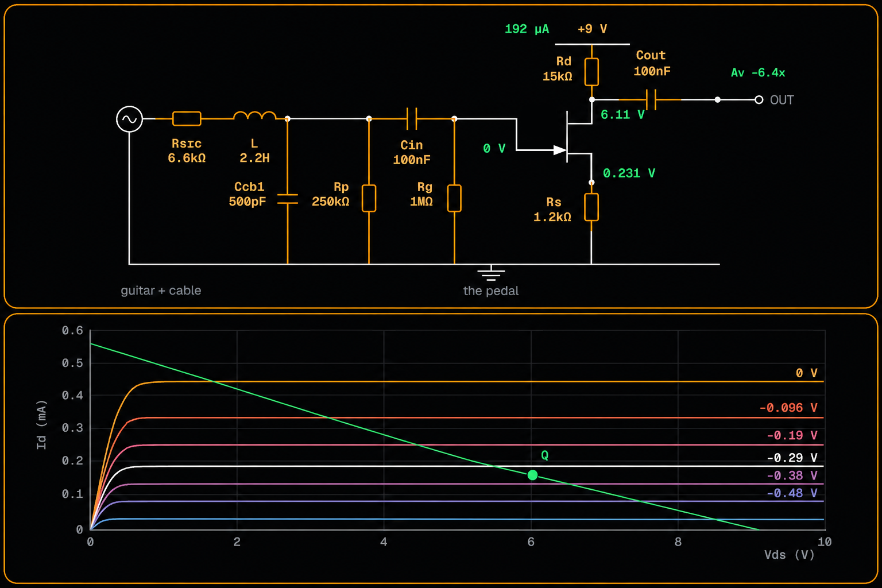The height and width of the screenshot is (588, 882).
Task: Click the Vds (V) axis title
Action: [789, 555]
